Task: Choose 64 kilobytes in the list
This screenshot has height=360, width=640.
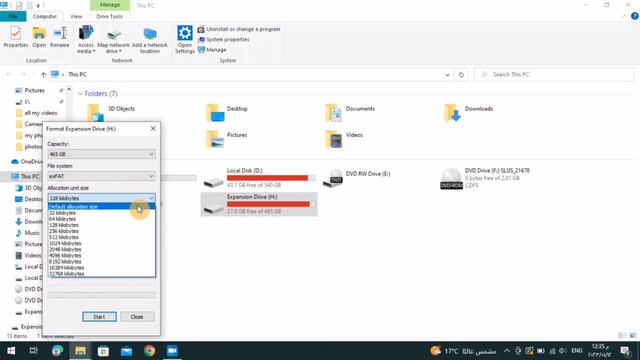Action: point(101,219)
